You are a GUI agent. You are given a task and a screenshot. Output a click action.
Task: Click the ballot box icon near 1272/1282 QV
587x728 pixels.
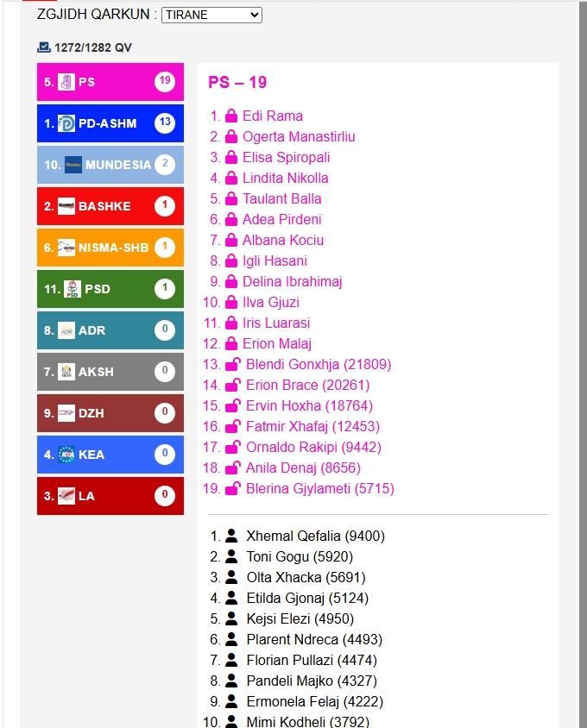click(44, 47)
